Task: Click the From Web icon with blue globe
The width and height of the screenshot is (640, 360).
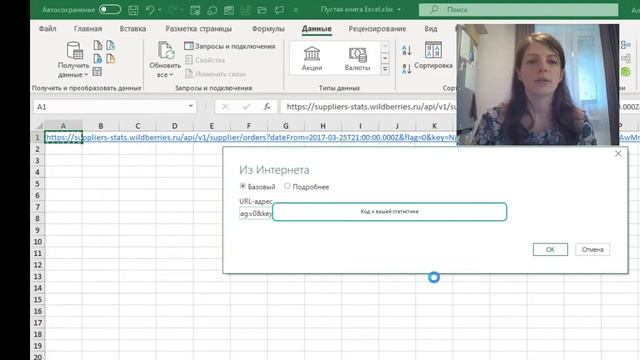Action: click(x=98, y=59)
